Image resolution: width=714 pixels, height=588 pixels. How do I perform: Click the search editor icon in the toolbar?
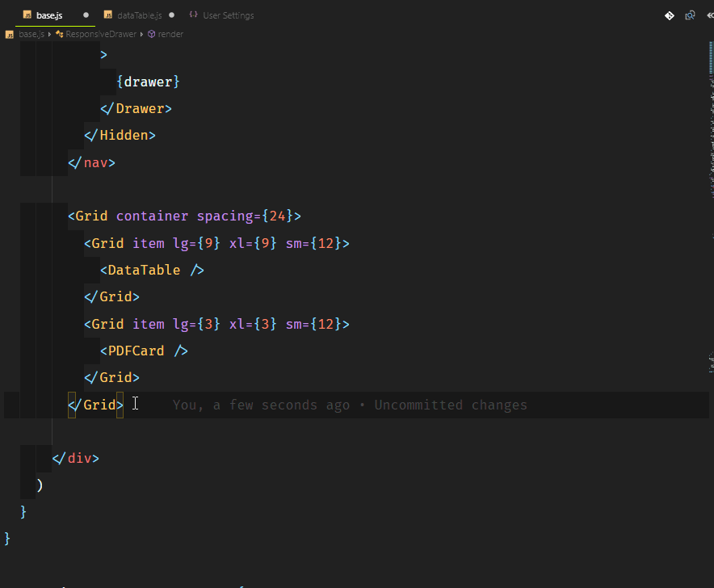coord(688,14)
